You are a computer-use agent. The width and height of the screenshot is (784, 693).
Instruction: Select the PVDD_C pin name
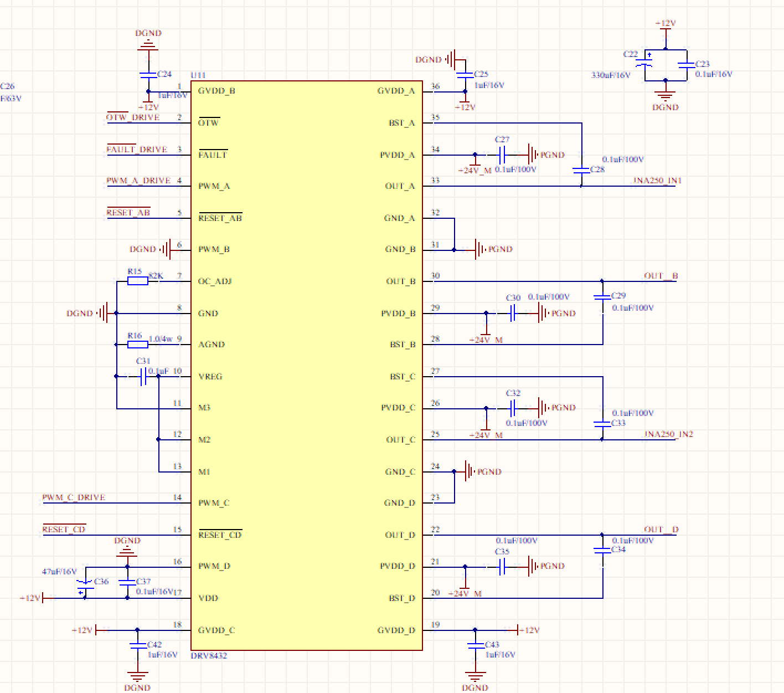point(398,408)
